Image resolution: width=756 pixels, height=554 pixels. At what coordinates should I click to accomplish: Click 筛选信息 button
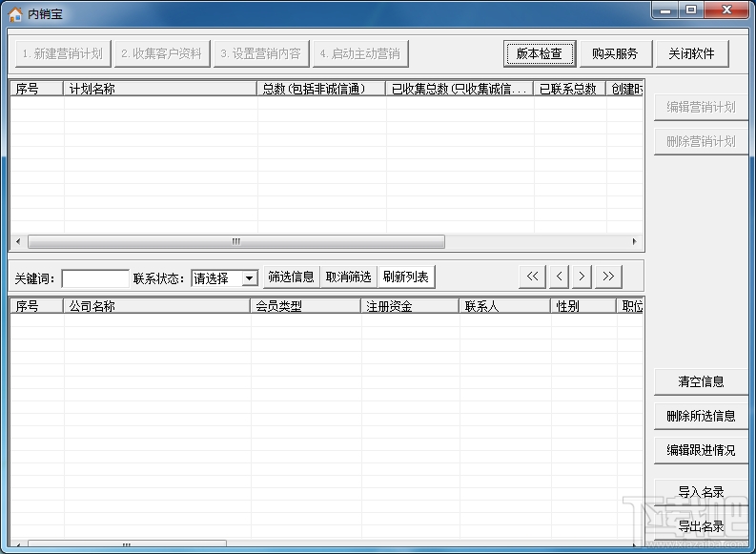tap(291, 277)
